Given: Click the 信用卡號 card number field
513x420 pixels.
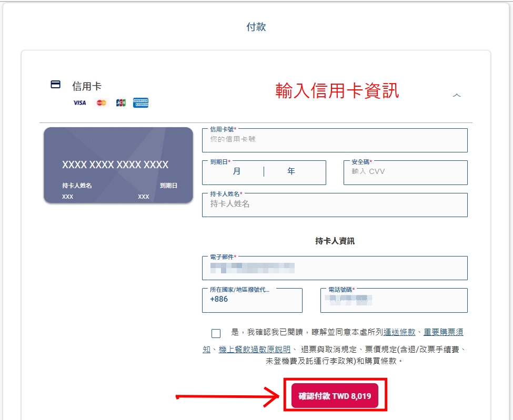Looking at the screenshot, I should (335, 140).
